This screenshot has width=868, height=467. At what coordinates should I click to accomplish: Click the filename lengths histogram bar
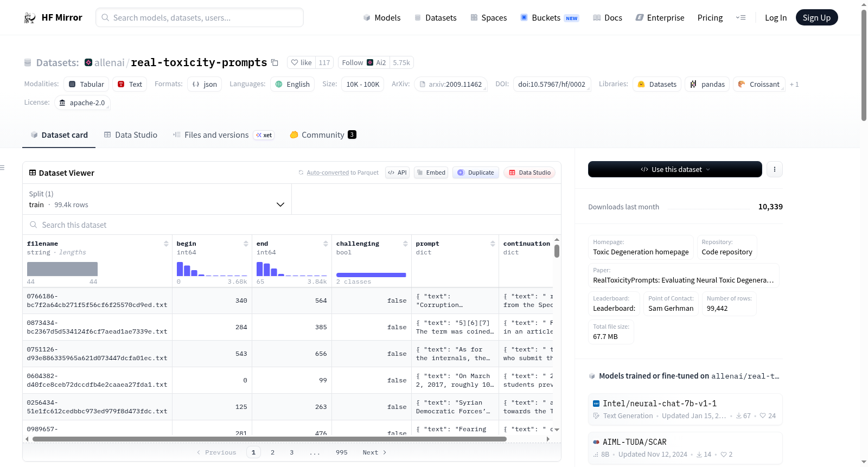(x=62, y=269)
